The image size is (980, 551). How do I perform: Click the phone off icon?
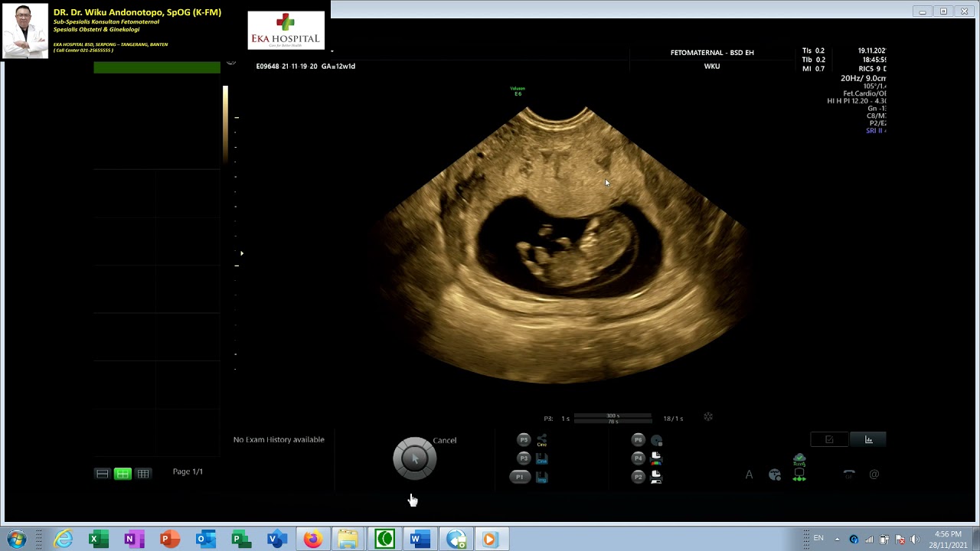(x=849, y=474)
